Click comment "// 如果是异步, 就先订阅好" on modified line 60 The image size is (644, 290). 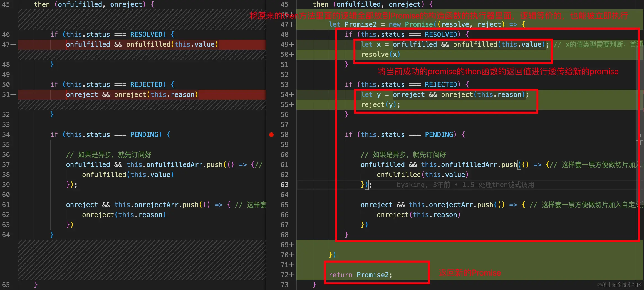point(403,155)
